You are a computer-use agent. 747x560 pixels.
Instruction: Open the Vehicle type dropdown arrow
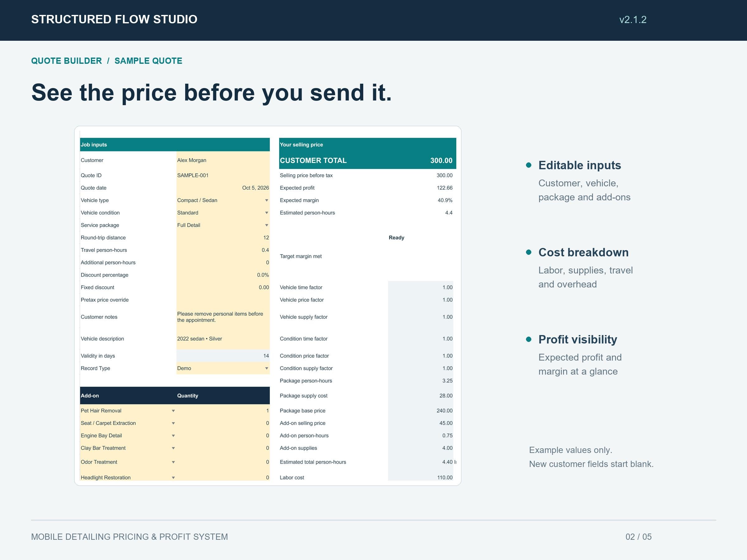(266, 200)
